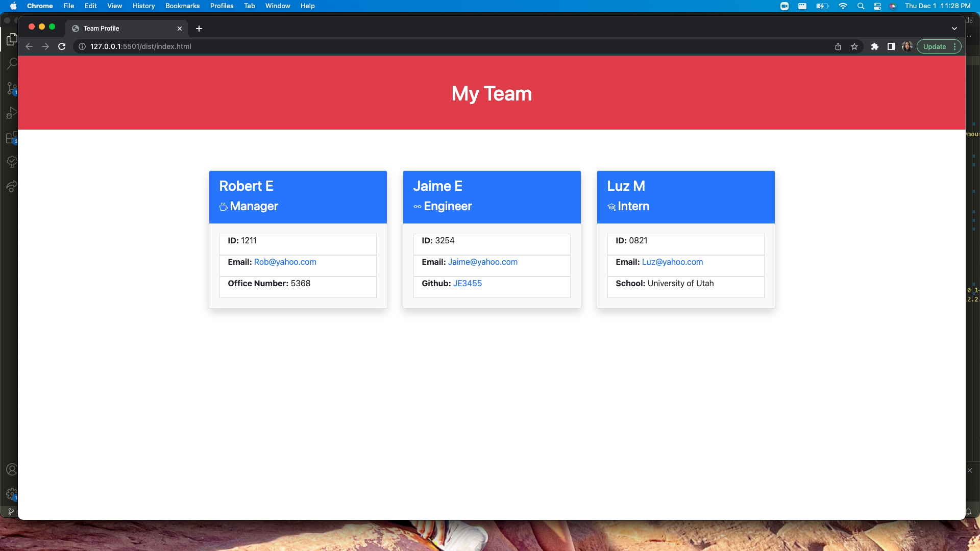Open the Source Control view in the sidebar
The width and height of the screenshot is (980, 551).
pos(11,88)
